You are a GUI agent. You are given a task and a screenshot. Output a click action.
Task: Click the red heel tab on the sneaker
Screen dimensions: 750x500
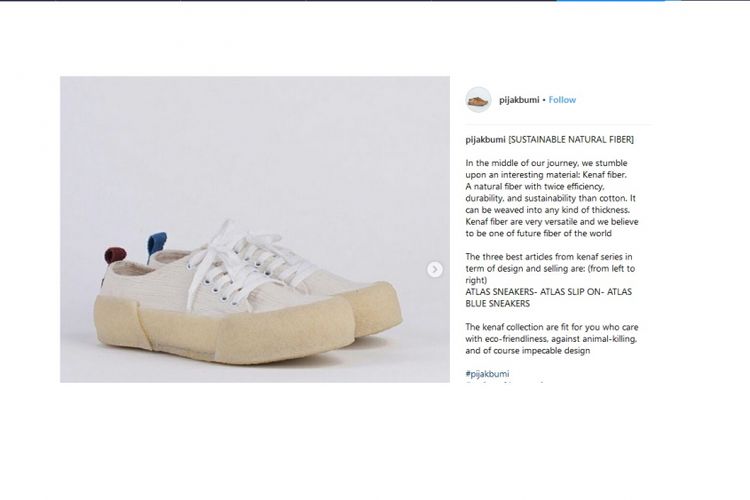(x=115, y=255)
